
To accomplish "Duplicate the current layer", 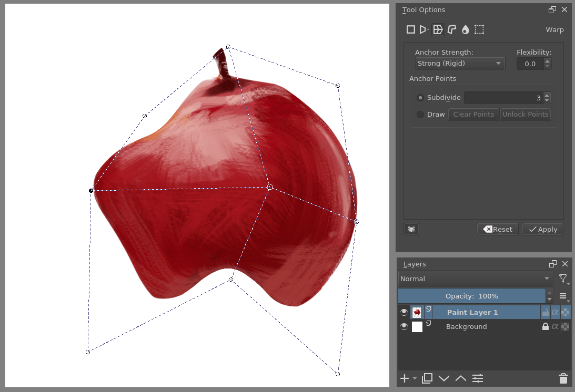I will pos(427,378).
